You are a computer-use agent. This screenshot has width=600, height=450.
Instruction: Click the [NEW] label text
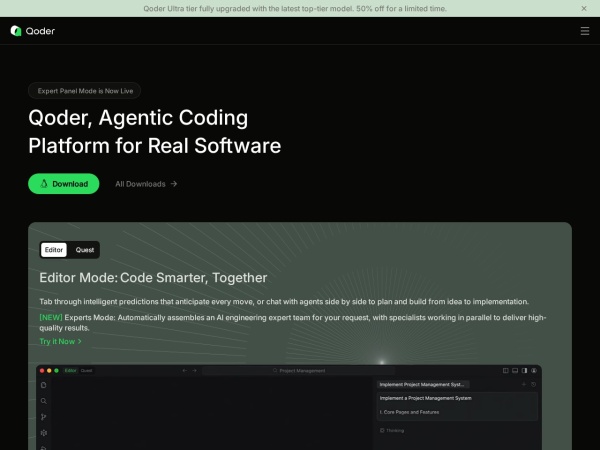(51, 318)
